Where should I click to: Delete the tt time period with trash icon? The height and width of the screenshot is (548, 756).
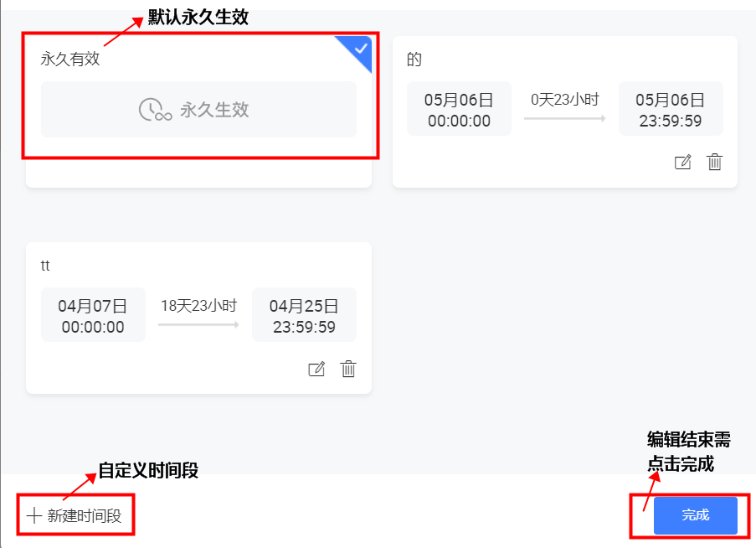click(x=348, y=369)
